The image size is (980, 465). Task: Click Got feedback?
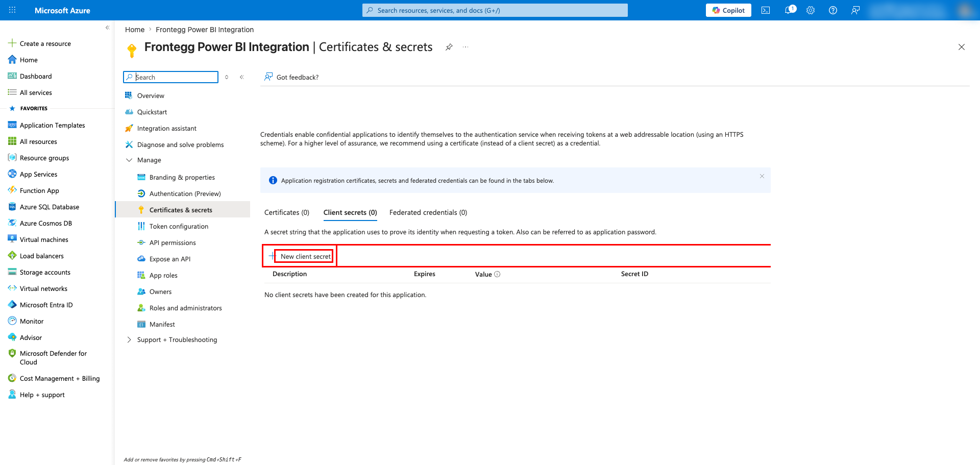(x=291, y=77)
